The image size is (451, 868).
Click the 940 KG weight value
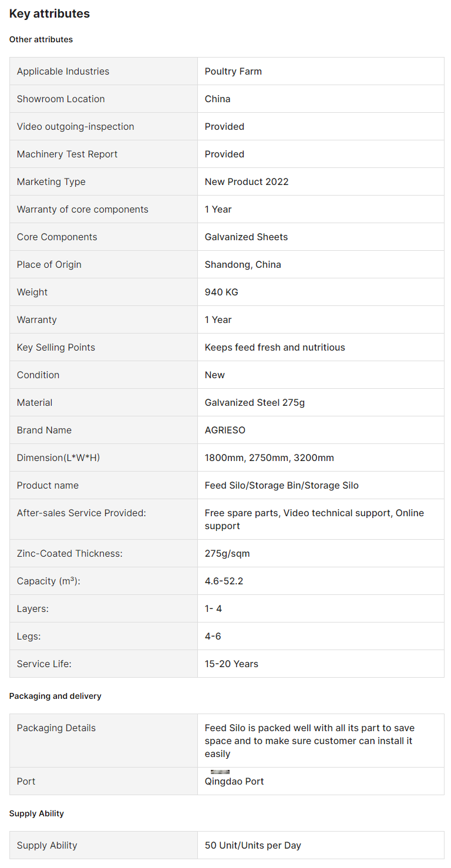pos(221,292)
